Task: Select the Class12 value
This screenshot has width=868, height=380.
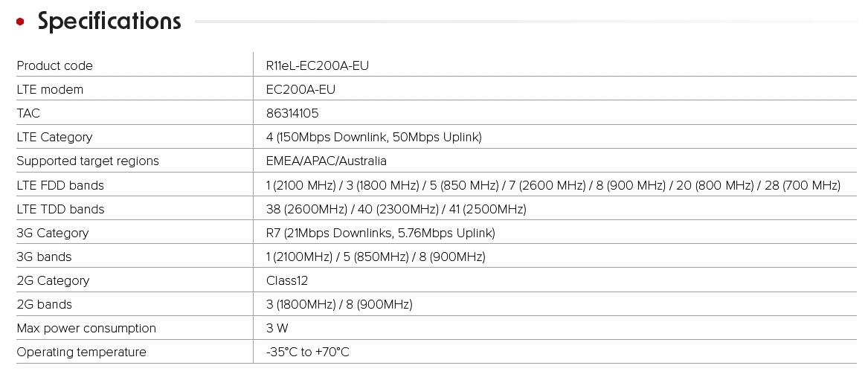Action: (x=287, y=280)
